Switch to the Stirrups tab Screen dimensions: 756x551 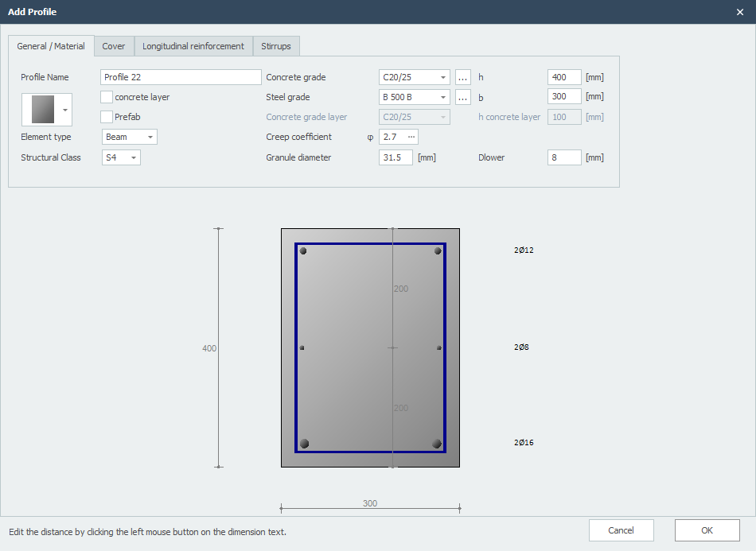(275, 46)
